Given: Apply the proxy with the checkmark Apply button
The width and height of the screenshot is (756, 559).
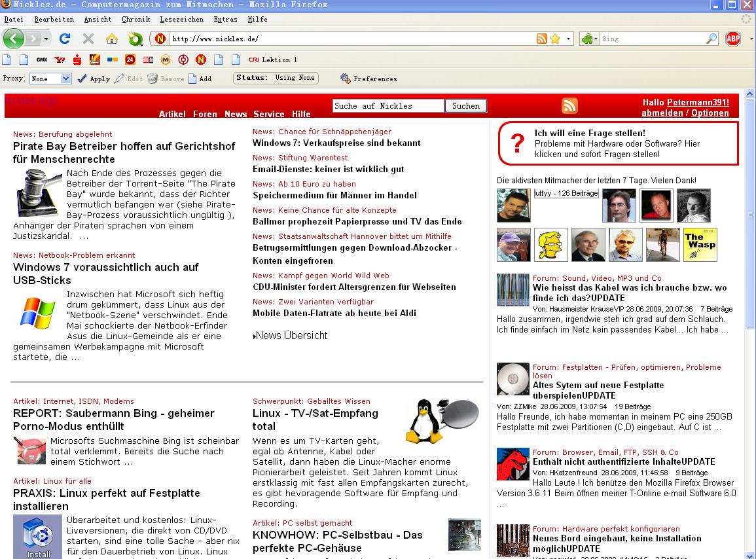Looking at the screenshot, I should point(94,79).
